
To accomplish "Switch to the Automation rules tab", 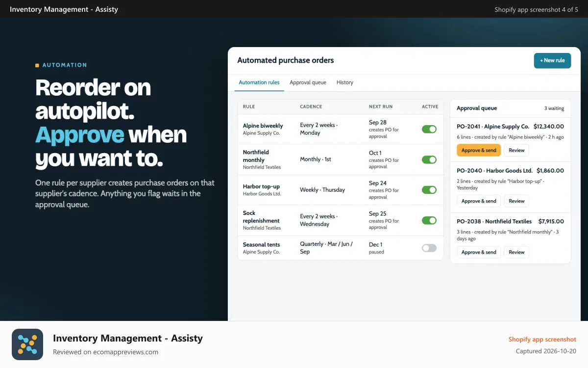I will tap(259, 82).
